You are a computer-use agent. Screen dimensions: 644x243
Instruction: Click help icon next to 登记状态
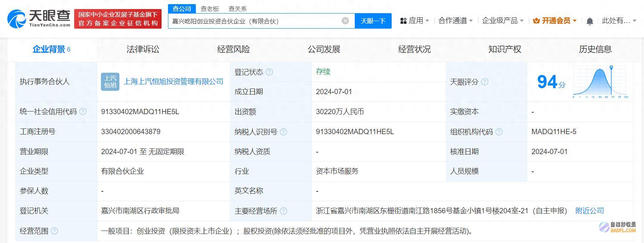[x=269, y=72]
